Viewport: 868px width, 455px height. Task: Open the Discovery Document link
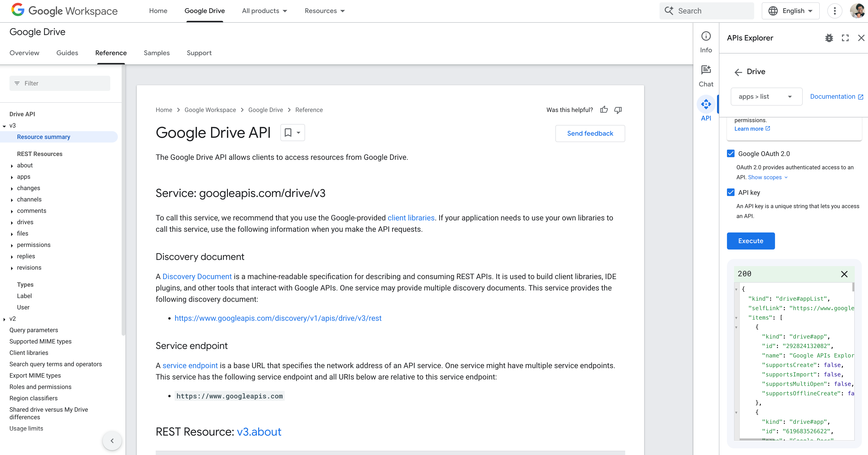pos(197,277)
